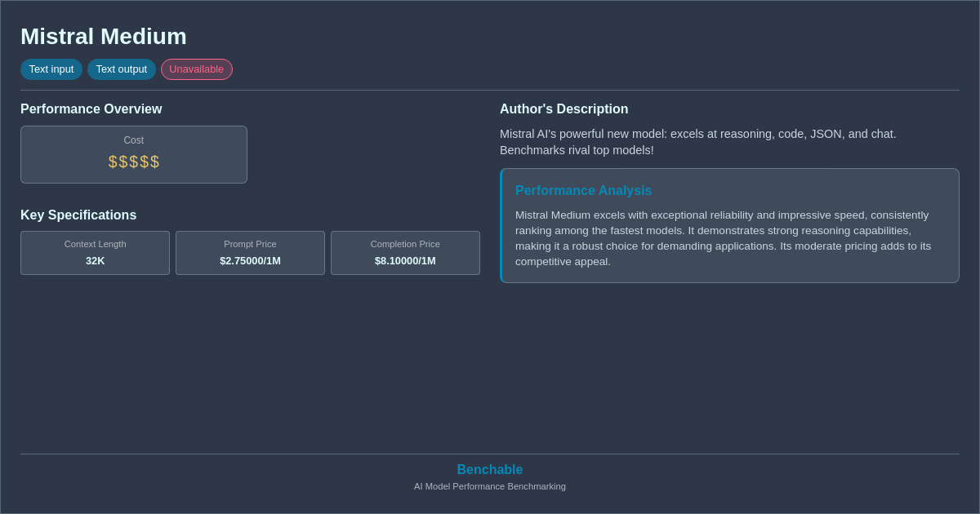Collapse the Author's Description section
980x514 pixels.
[563, 109]
